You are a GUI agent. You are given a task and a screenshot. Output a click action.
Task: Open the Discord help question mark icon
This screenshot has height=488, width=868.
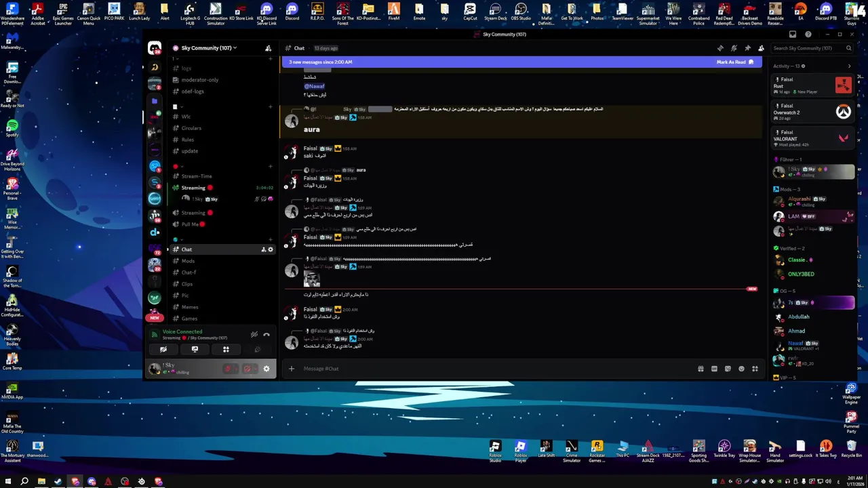808,34
